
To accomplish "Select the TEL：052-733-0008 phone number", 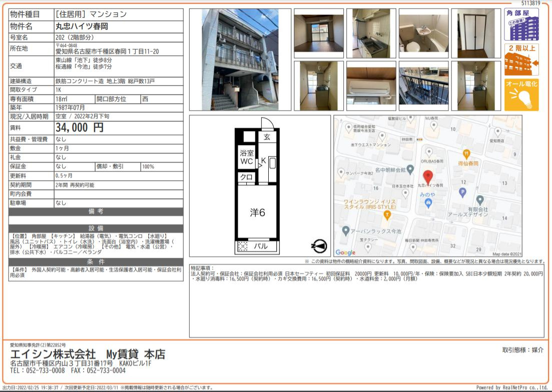I will click(x=38, y=370).
